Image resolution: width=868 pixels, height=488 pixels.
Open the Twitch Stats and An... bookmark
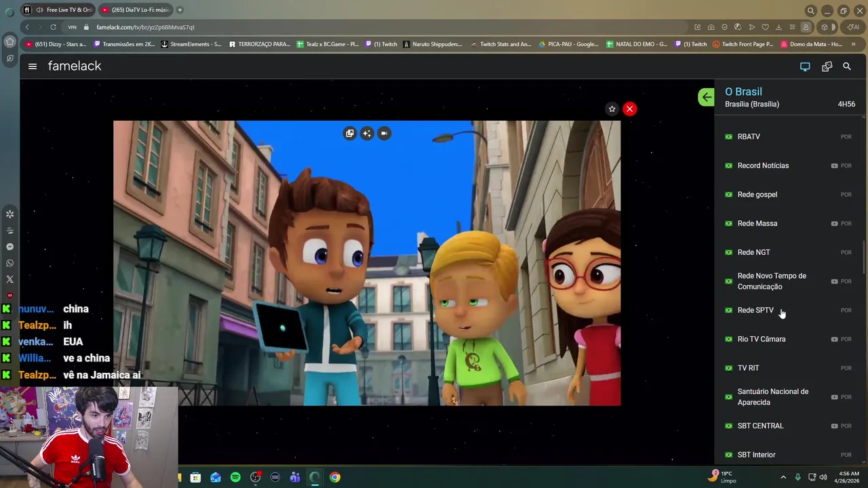click(501, 44)
